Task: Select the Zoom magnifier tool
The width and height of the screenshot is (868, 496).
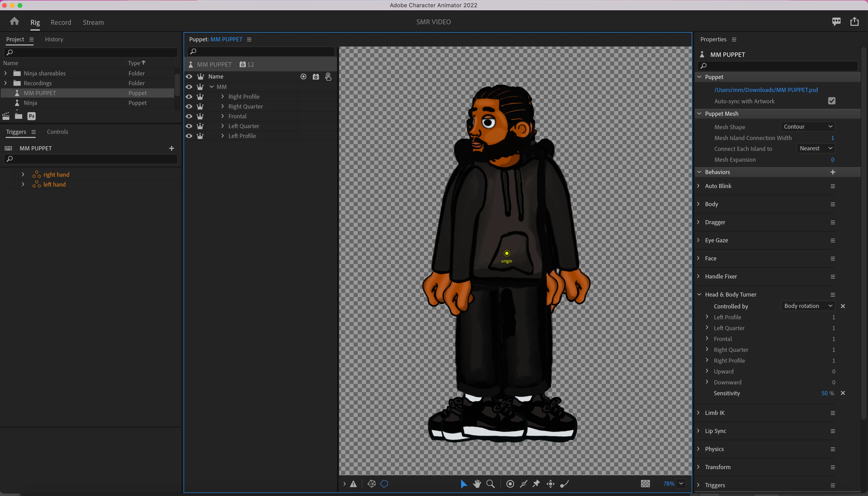Action: point(490,484)
